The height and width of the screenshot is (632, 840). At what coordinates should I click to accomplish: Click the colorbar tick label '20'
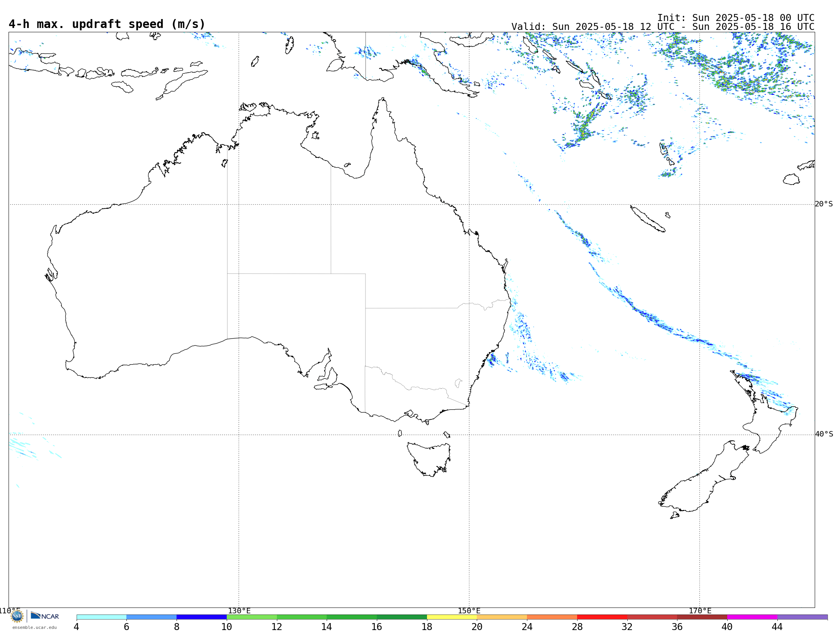477,627
